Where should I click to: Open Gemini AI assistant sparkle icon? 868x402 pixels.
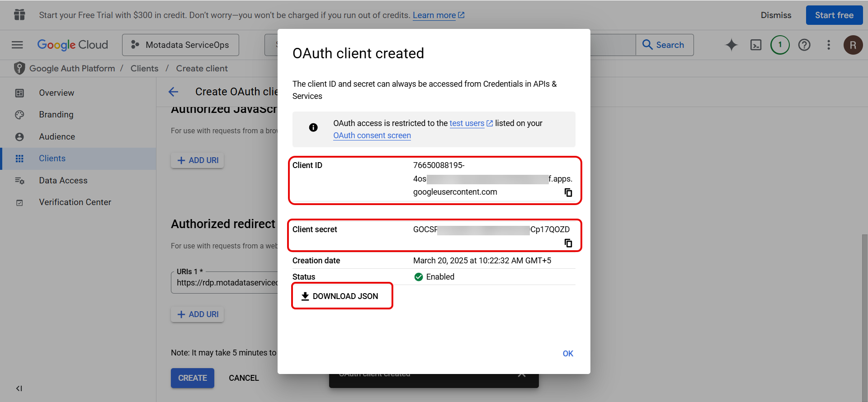(731, 45)
